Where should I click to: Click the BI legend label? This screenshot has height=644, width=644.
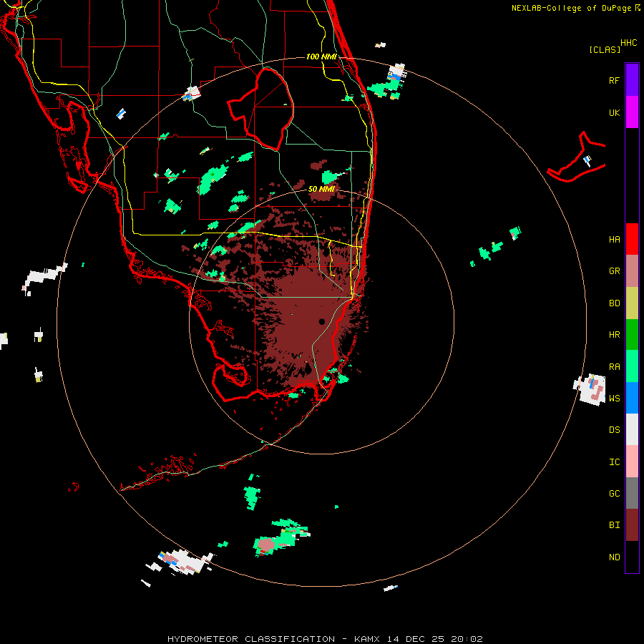614,525
